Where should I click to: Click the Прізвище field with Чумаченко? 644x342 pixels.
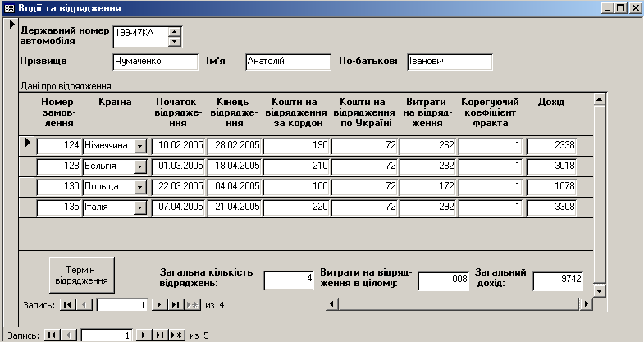(x=155, y=62)
